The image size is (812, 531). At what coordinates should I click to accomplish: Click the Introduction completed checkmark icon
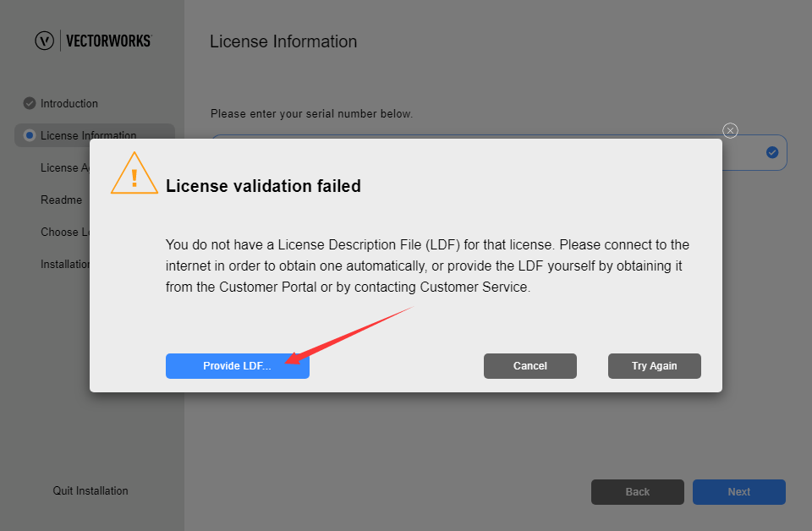pos(30,103)
